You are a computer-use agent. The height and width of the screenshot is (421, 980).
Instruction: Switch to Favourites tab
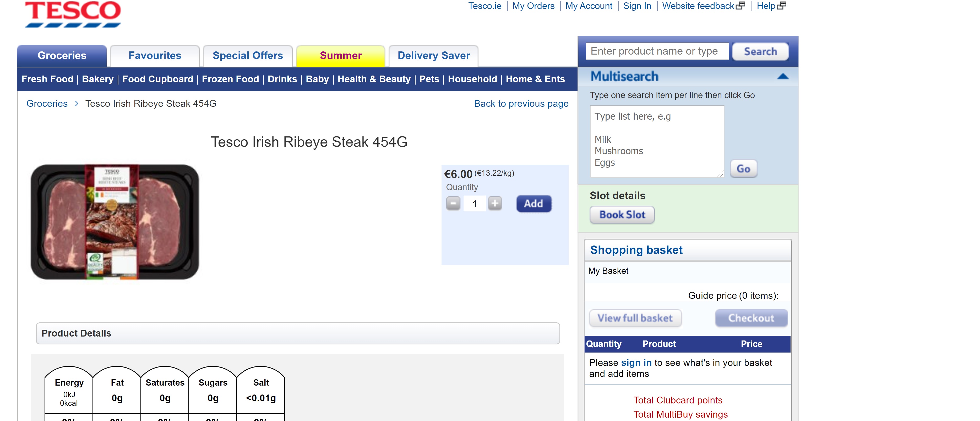point(155,56)
